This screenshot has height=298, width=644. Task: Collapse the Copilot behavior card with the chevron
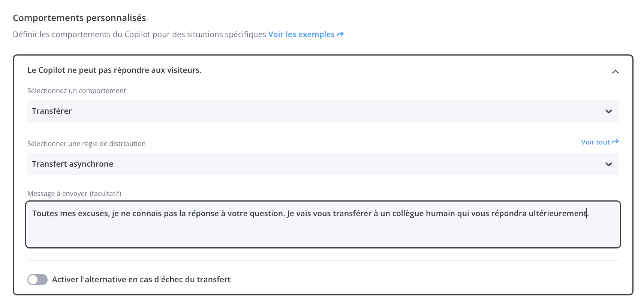pos(615,72)
